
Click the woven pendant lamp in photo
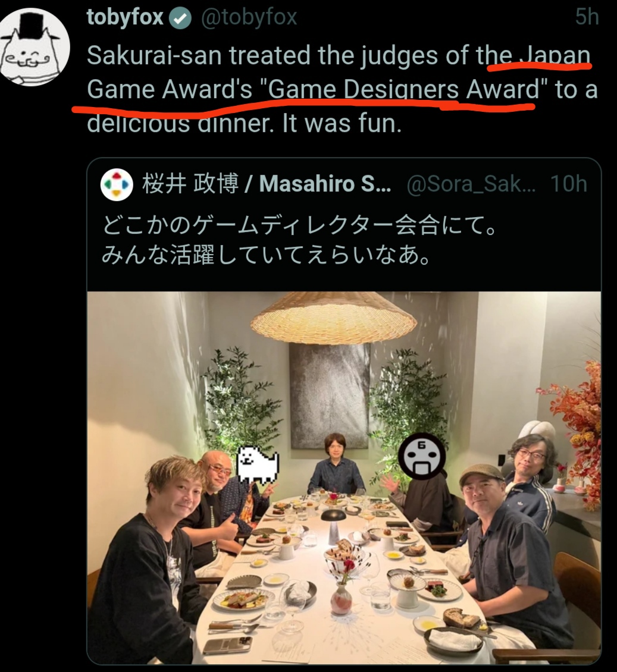[333, 319]
